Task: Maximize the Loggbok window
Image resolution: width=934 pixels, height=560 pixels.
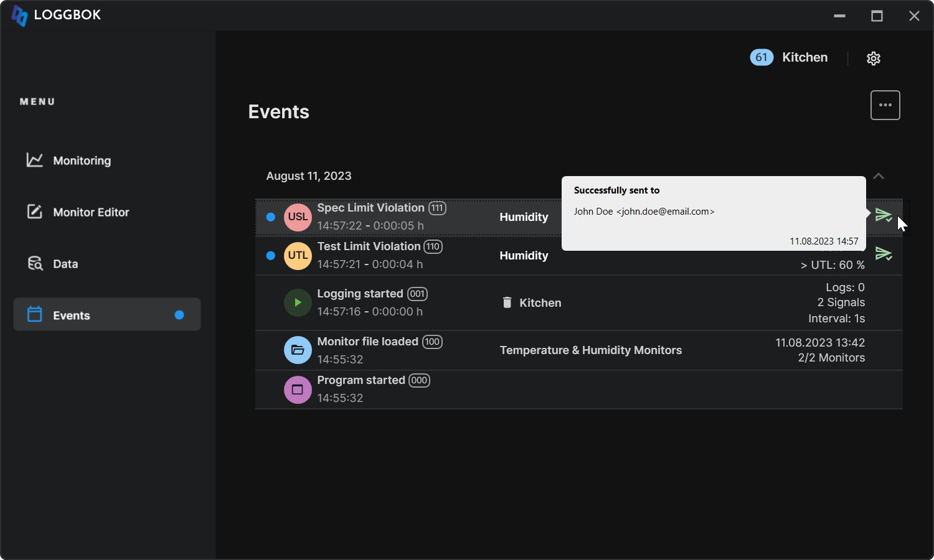Action: (x=877, y=16)
